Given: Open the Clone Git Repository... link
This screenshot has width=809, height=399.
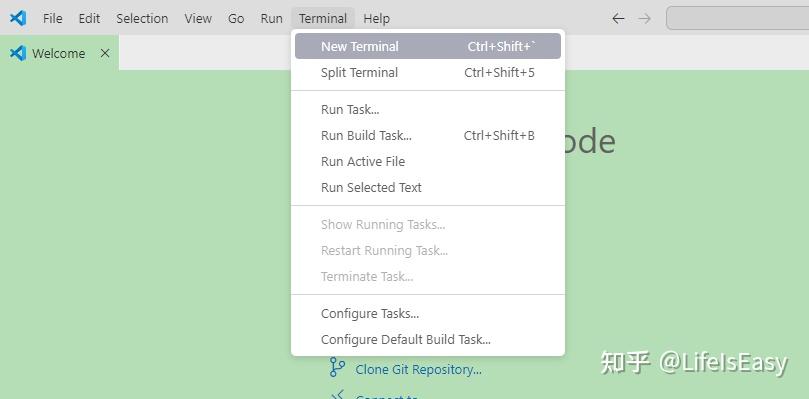Looking at the screenshot, I should 418,370.
